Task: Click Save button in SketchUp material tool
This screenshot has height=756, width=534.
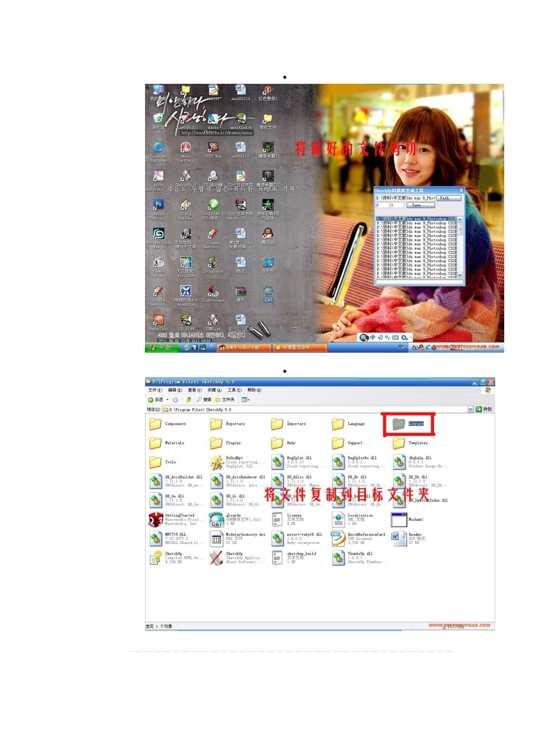Action: [x=419, y=205]
